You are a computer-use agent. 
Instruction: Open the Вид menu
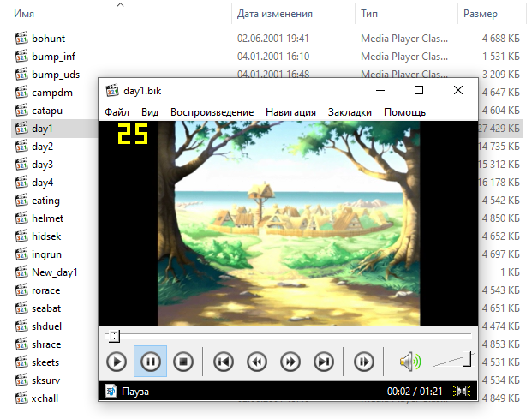[x=150, y=112]
